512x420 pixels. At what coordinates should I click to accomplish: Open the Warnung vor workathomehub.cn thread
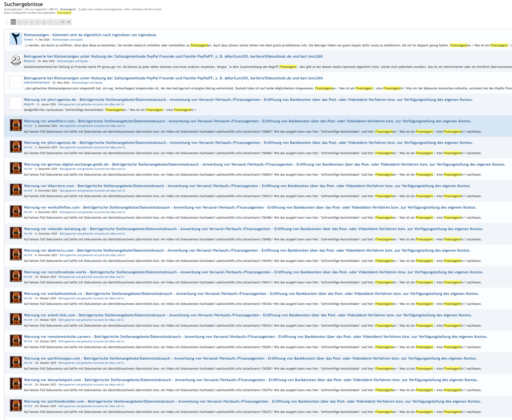251,294
